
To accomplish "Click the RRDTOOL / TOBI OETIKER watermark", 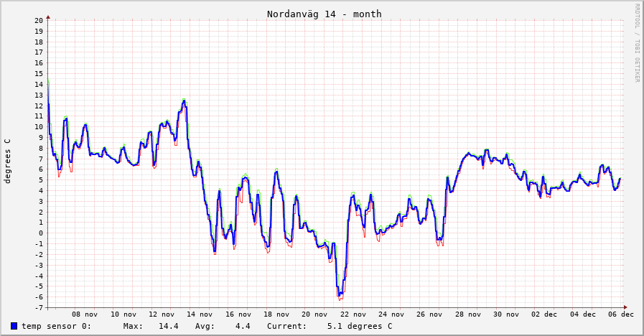I will click(636, 43).
